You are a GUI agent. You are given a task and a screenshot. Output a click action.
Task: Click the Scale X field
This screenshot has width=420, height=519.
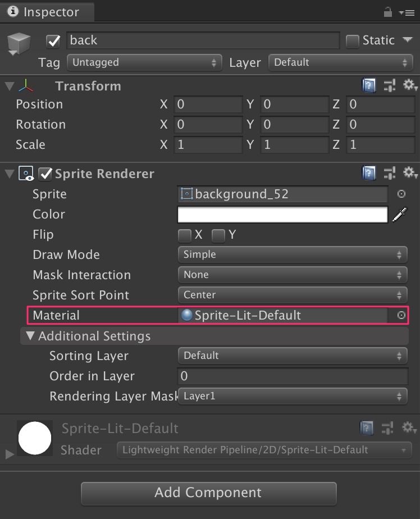pos(208,145)
